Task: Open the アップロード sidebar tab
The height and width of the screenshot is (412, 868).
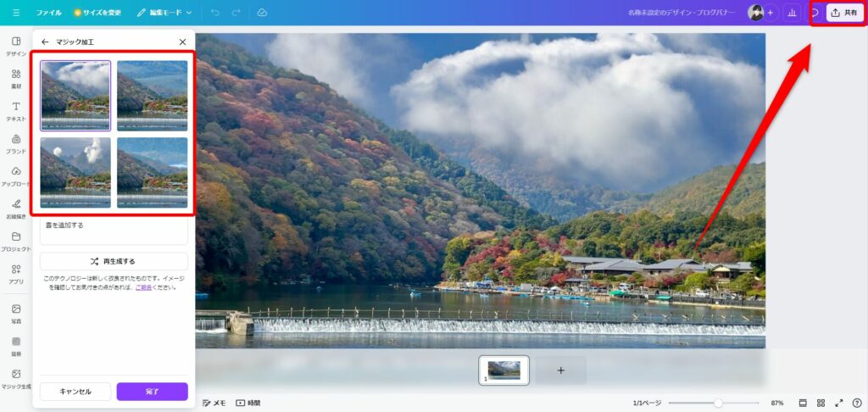Action: 16,176
